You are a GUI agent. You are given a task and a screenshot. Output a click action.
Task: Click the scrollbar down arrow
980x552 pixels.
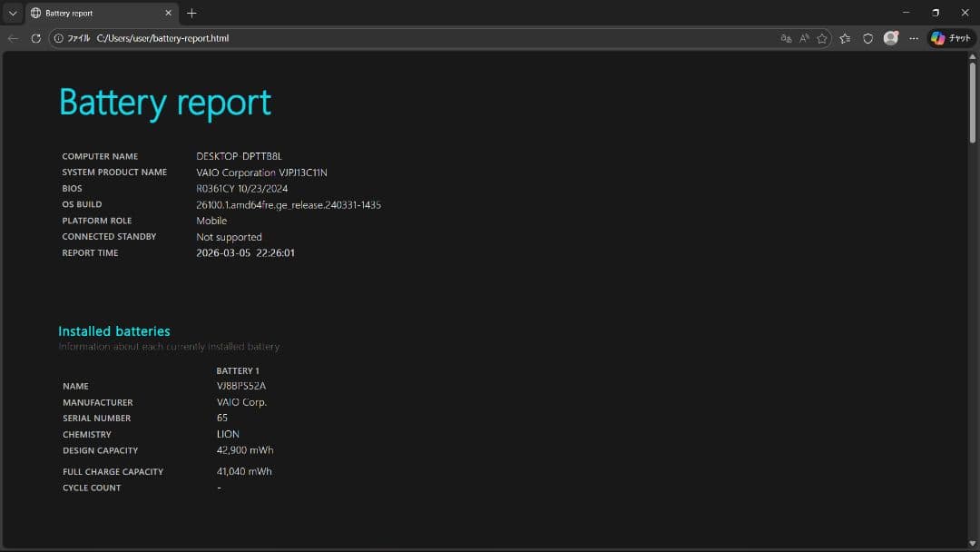[x=973, y=543]
